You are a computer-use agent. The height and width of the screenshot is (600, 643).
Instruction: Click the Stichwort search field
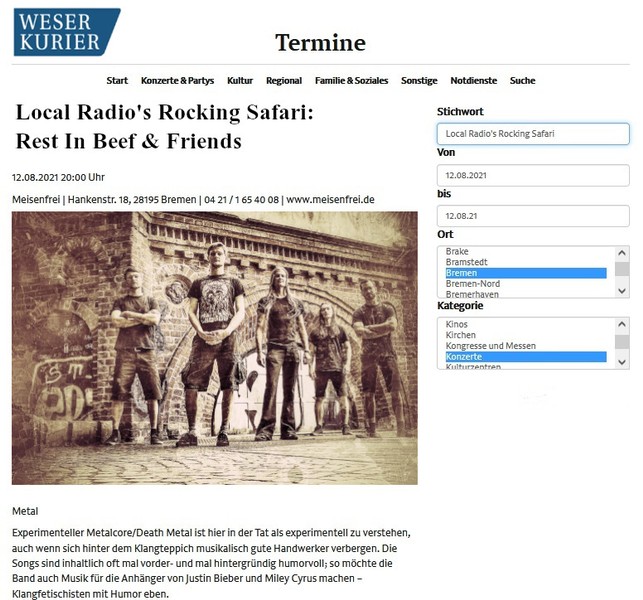[x=533, y=134]
